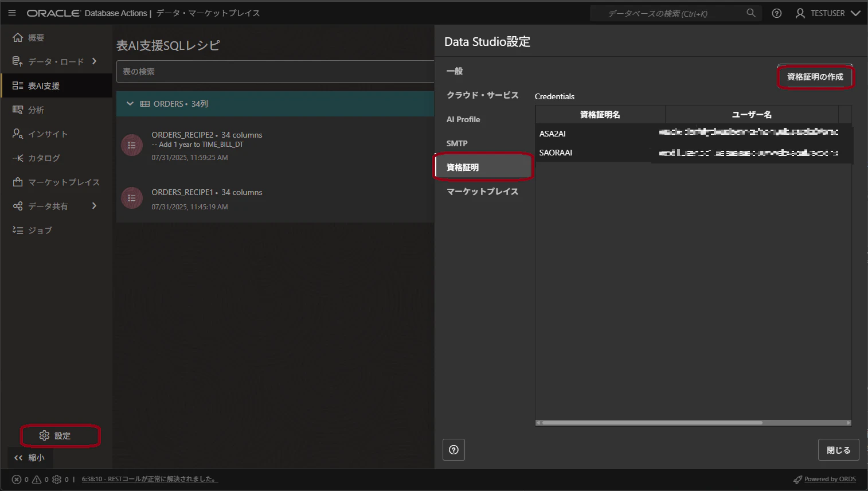Click the ORDERS_RECIPE1 recipe icon
Screen dimensions: 868x491
(x=132, y=198)
